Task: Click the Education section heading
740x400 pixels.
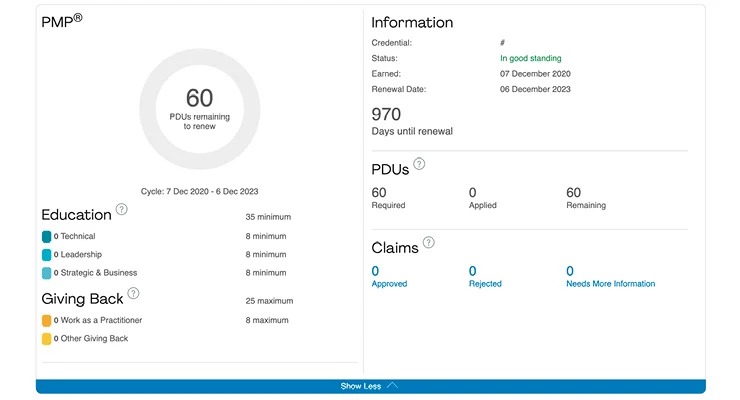Action: tap(76, 215)
